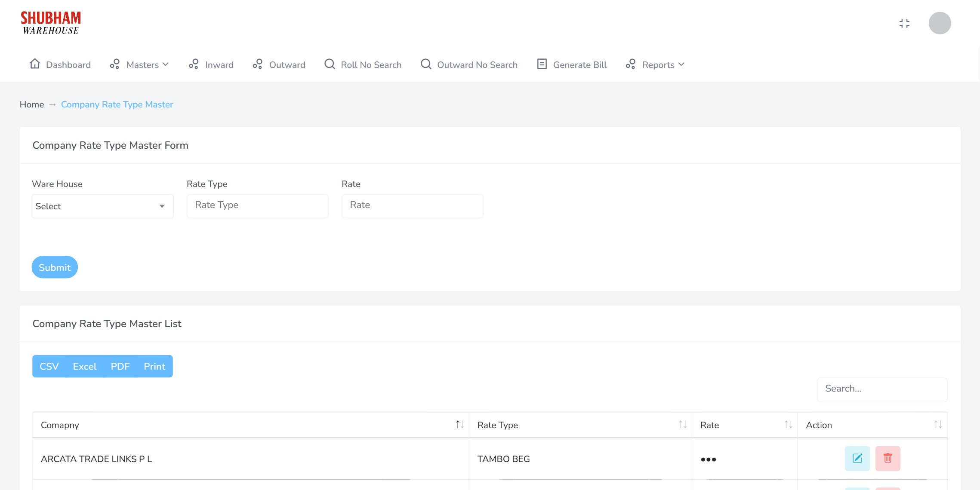980x490 pixels.
Task: Select the ARCATA TRADE LINKS P L cell
Action: (251, 459)
